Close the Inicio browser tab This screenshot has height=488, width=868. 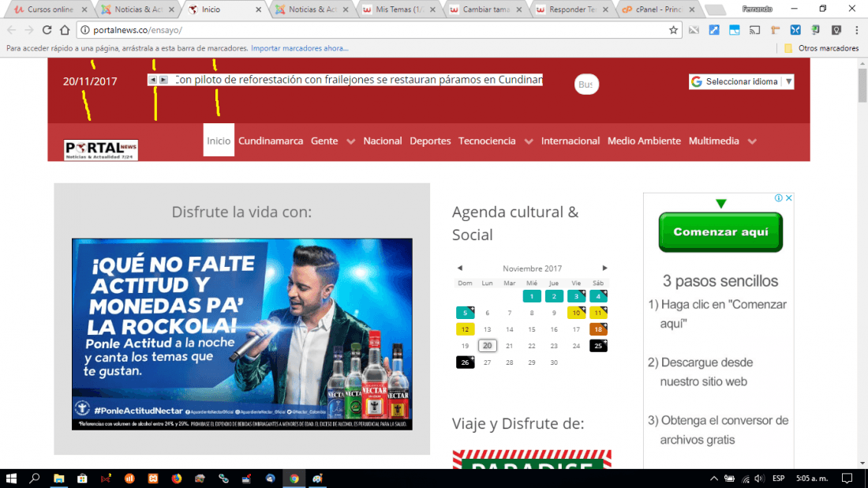(x=258, y=9)
